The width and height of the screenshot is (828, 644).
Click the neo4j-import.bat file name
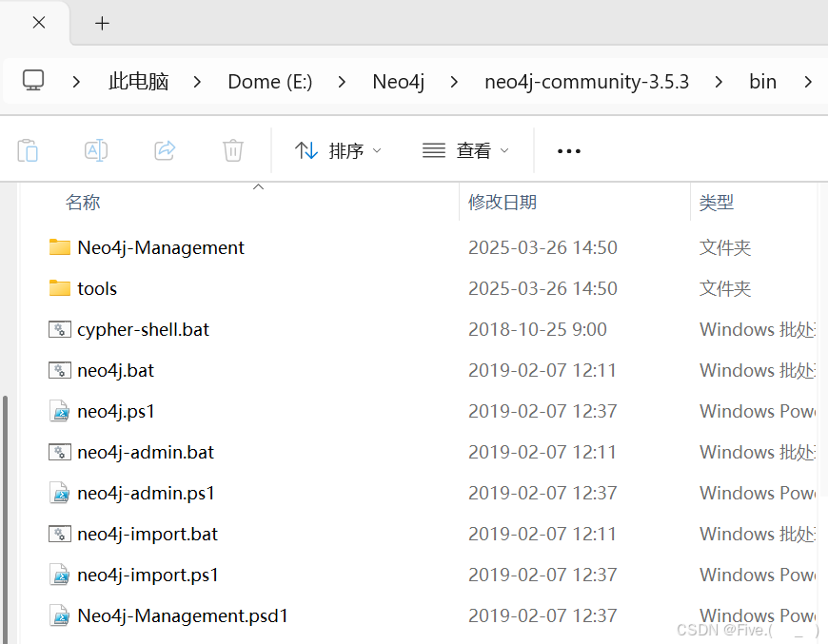[x=148, y=535]
